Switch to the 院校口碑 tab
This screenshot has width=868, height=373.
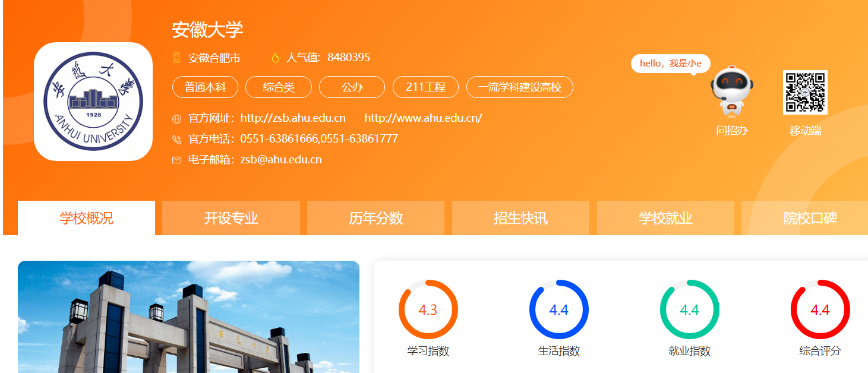805,218
